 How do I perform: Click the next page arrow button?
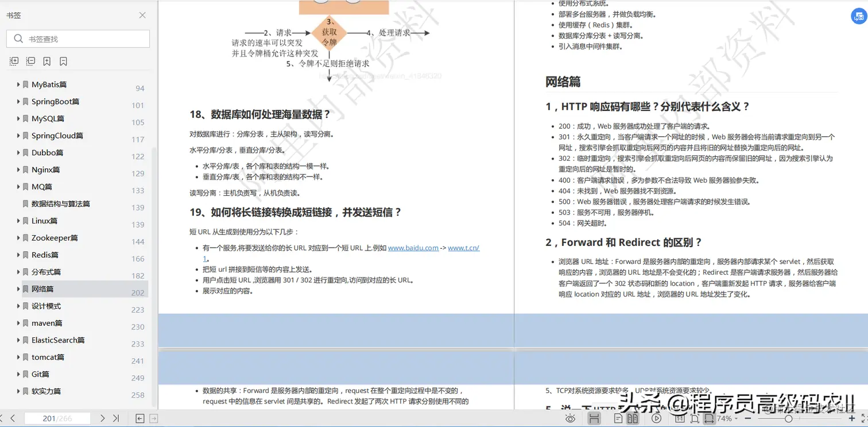[x=102, y=418]
